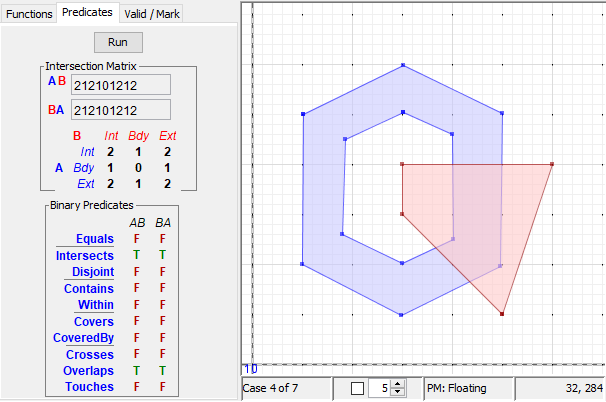Switch to the Functions tab

[29, 14]
